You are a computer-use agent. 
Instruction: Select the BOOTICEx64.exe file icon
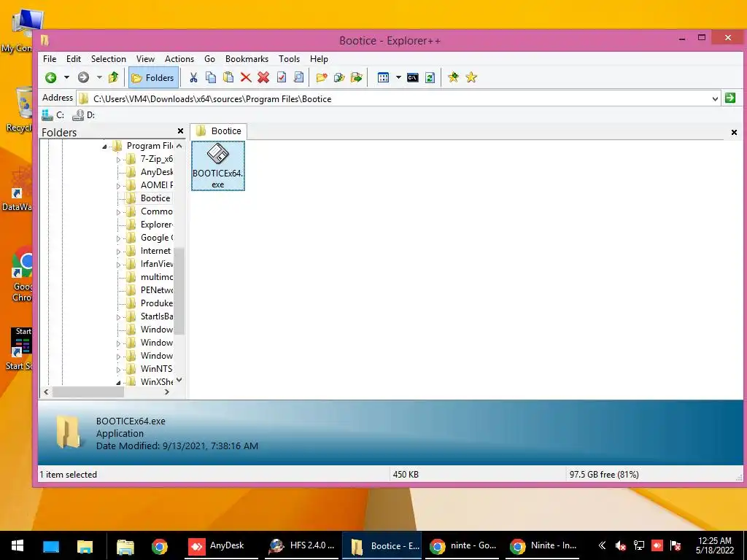(218, 166)
